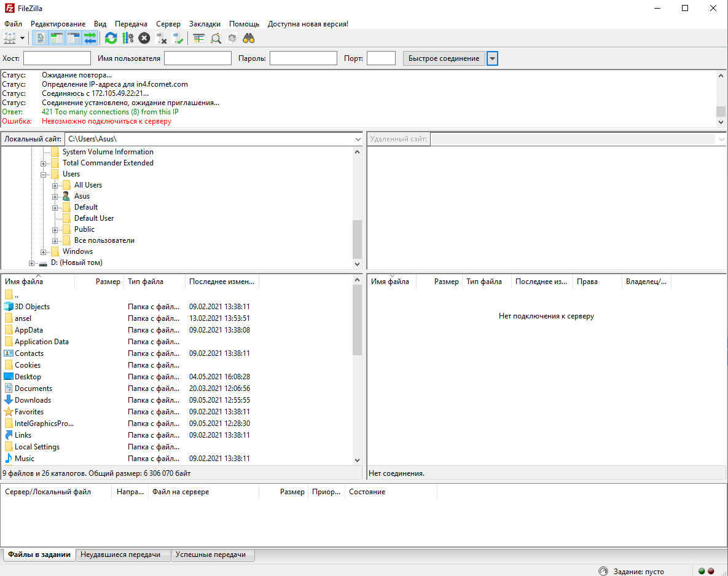
Task: Toggle the transfer queue display
Action: pyautogui.click(x=90, y=38)
